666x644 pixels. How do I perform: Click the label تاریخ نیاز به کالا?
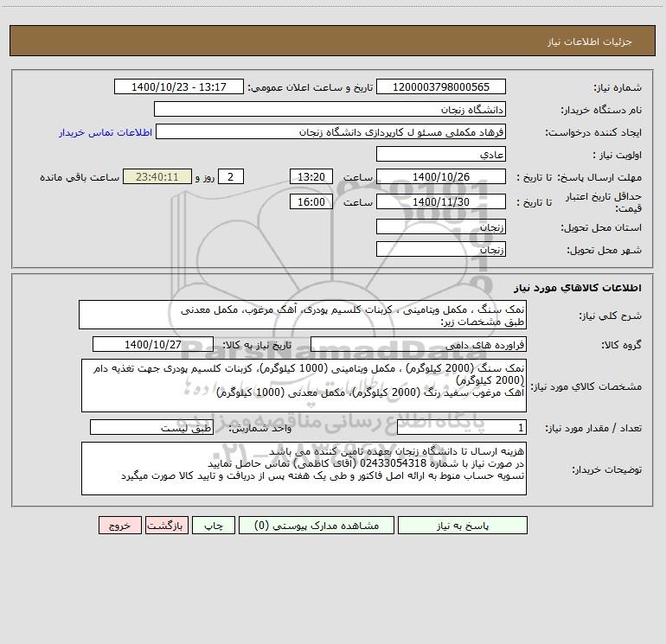(x=258, y=345)
